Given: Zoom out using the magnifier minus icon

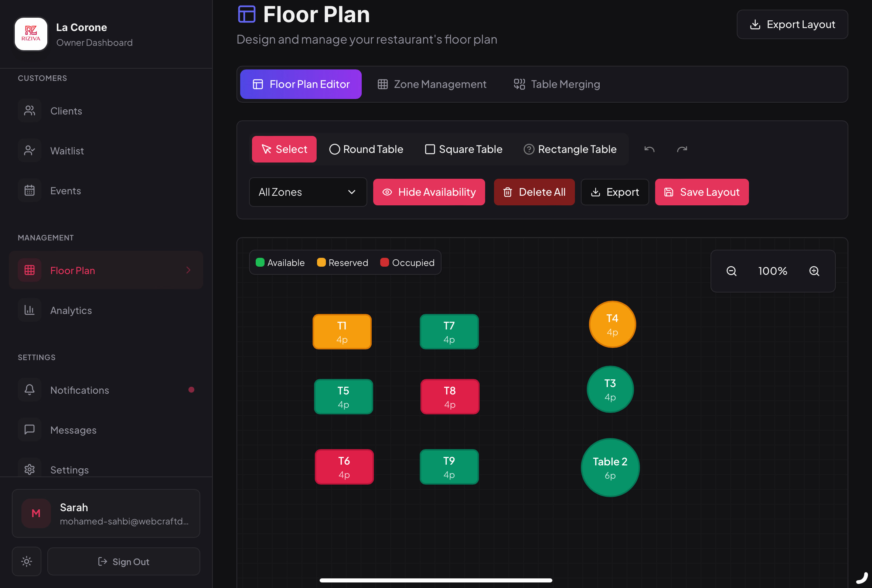Looking at the screenshot, I should 730,271.
